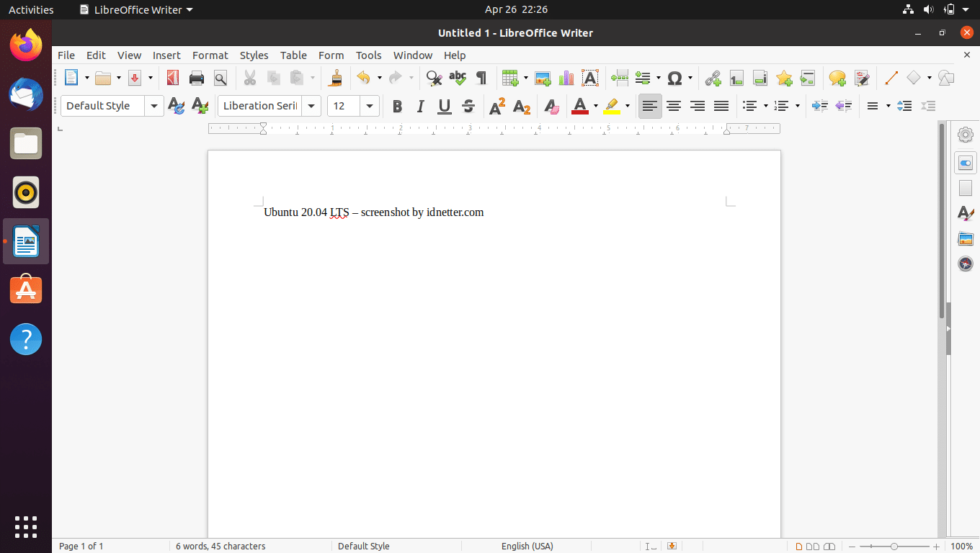Toggle Superscript formatting

pos(497,107)
